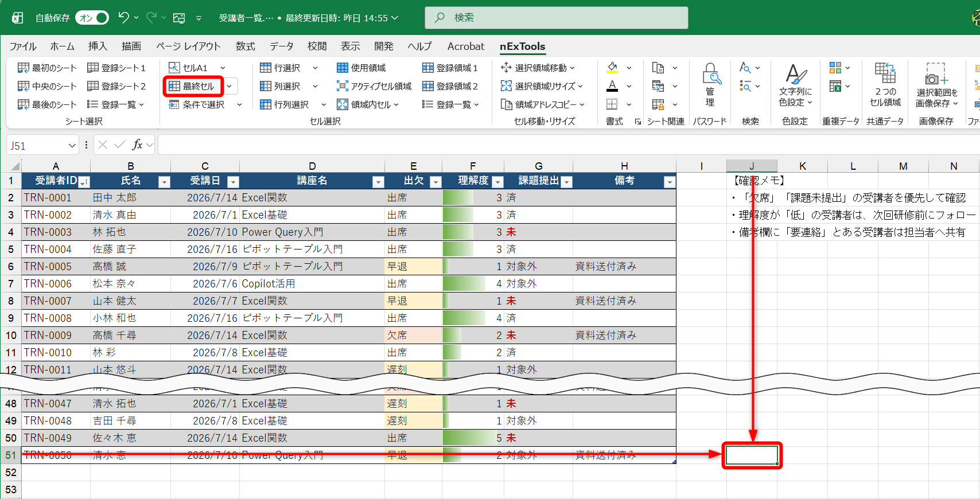
Task: Open the 受講者ID column filter dropdown
Action: [84, 182]
